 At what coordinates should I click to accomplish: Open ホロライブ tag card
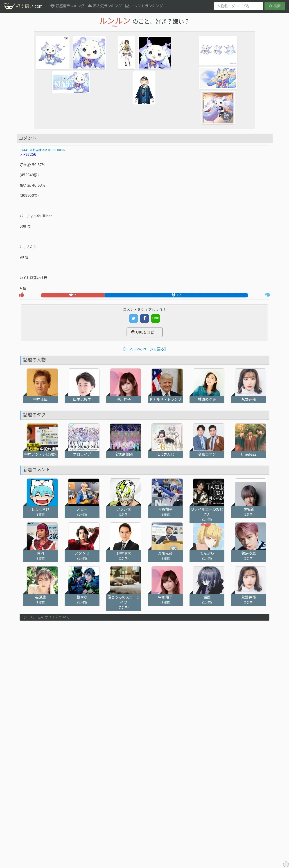click(82, 441)
